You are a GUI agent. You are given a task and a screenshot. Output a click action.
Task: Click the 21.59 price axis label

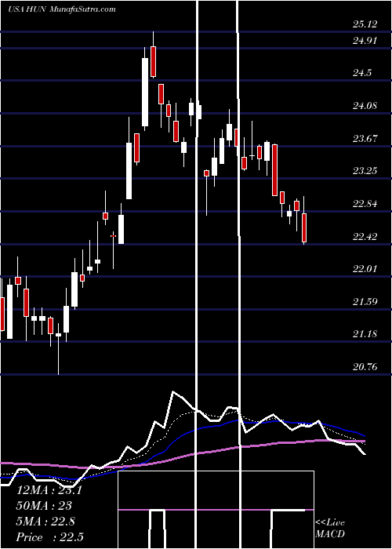(365, 301)
